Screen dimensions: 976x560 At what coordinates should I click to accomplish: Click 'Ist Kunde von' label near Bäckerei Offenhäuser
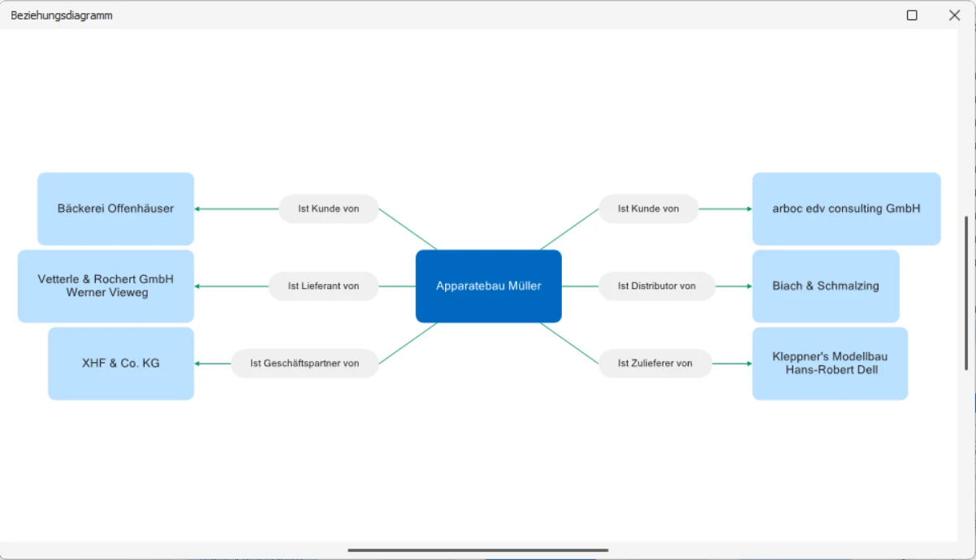pos(329,209)
